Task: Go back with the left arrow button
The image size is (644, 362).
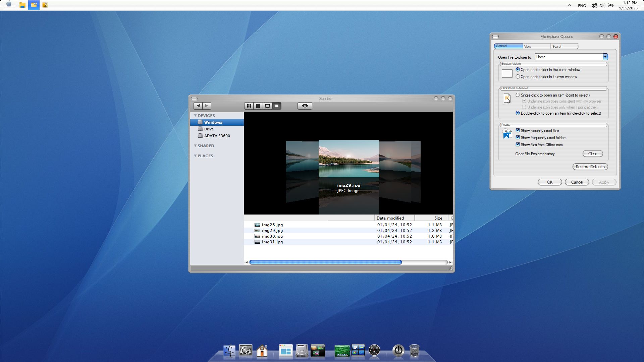Action: tap(198, 106)
